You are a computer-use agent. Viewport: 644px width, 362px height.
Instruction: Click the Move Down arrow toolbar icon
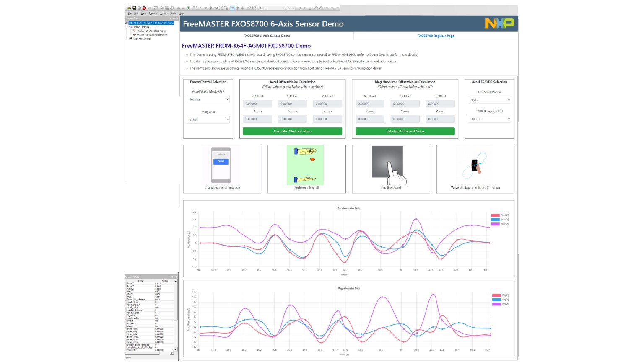[x=242, y=8]
